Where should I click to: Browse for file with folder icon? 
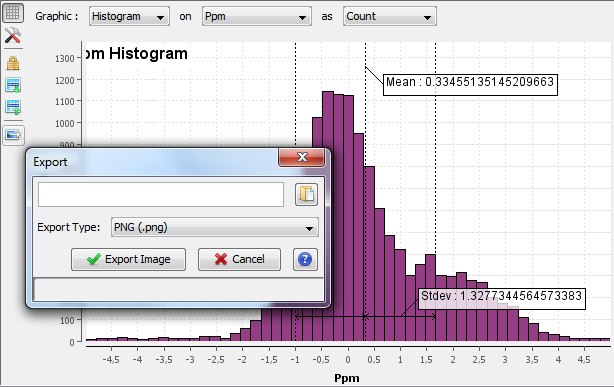306,194
